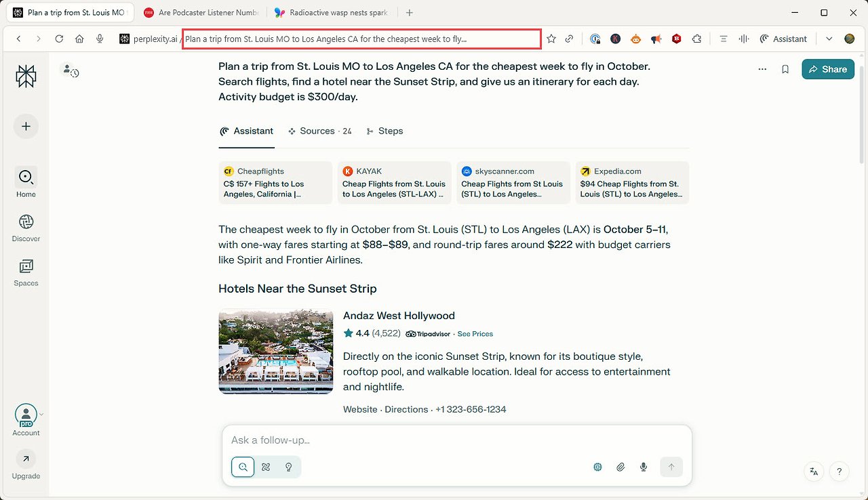Go to Home in the sidebar
This screenshot has height=500, width=868.
26,183
